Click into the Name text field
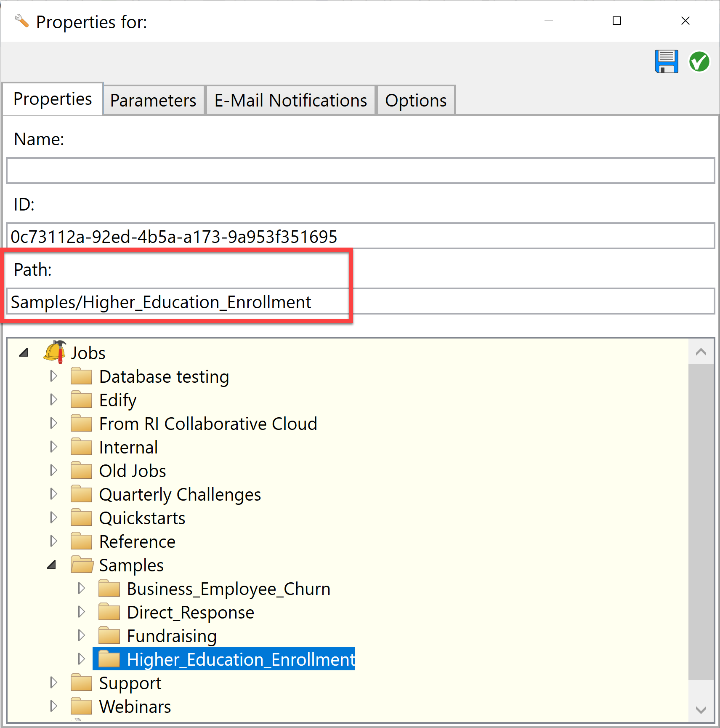The width and height of the screenshot is (720, 728). (360, 171)
